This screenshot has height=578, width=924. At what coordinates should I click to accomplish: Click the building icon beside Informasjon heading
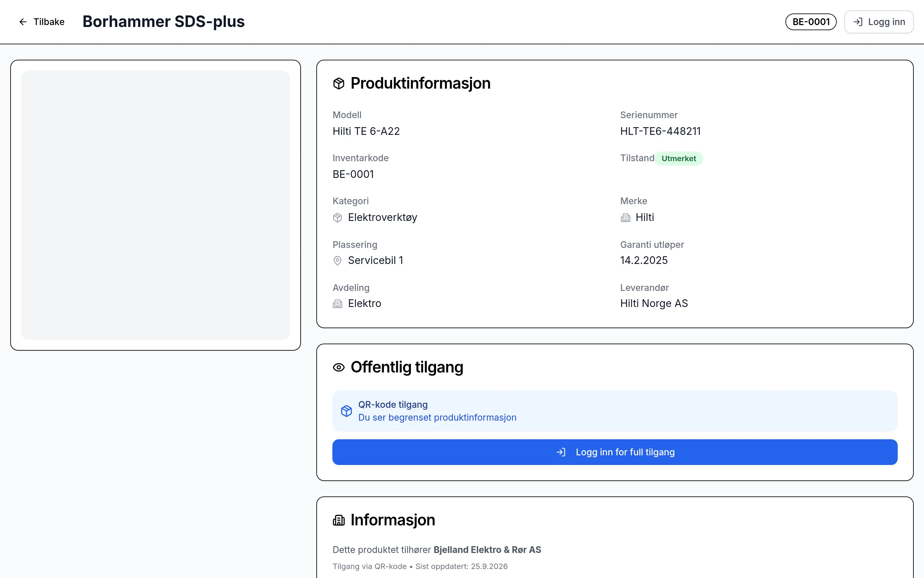point(339,520)
